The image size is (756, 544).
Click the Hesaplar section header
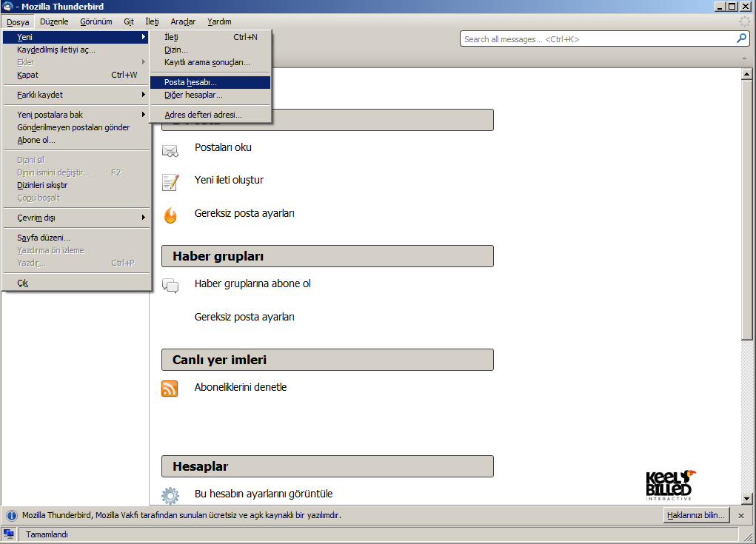point(327,466)
